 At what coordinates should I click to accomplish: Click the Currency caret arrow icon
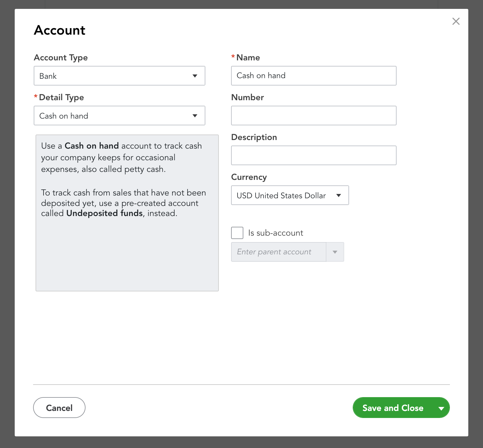tap(339, 196)
